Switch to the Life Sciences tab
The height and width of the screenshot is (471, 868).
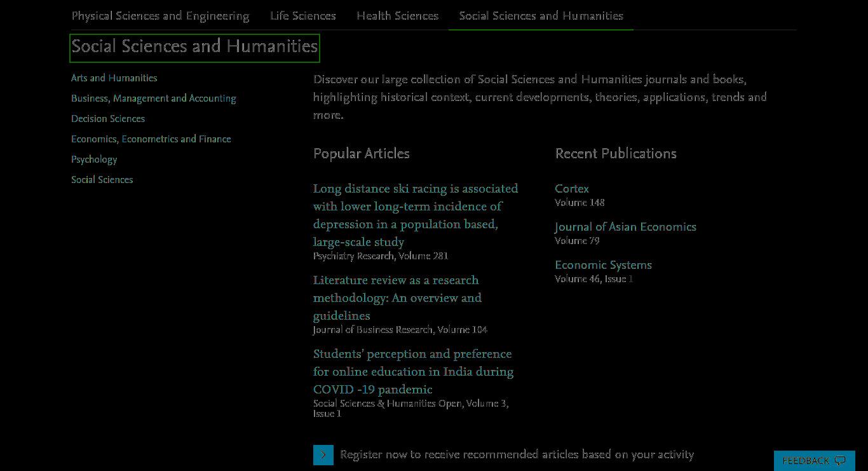(303, 16)
